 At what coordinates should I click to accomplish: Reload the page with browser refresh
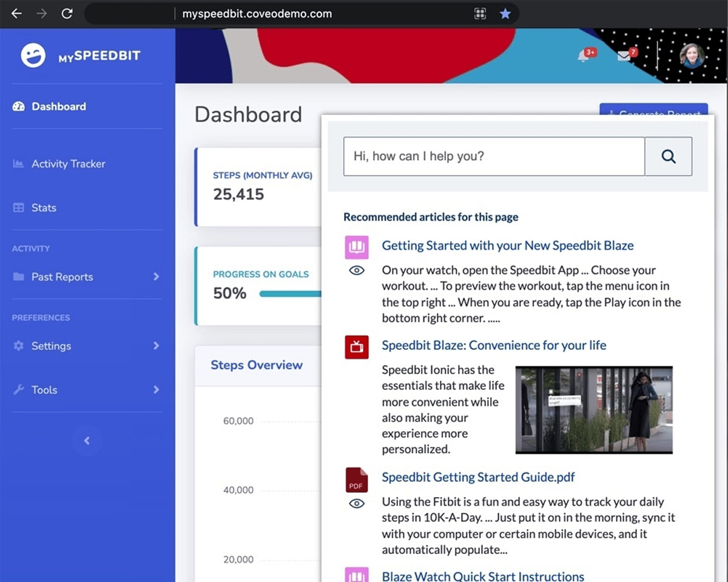click(67, 13)
